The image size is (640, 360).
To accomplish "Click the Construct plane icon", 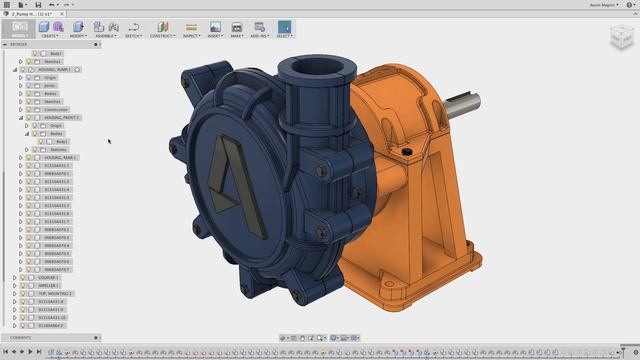I will [x=162, y=27].
